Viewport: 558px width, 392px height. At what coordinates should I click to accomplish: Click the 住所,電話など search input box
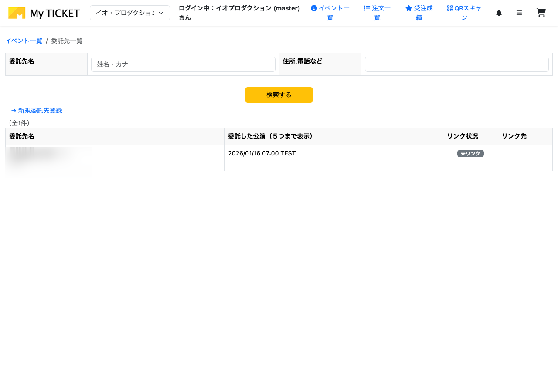456,64
